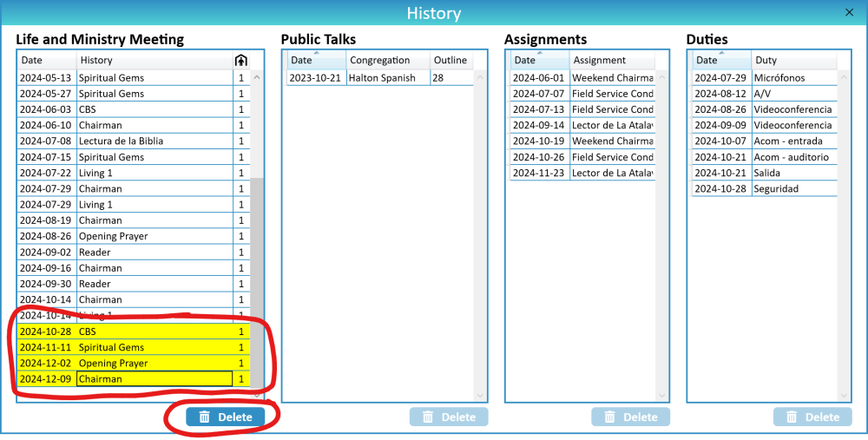The image size is (868, 440).
Task: Click the Delete button under Public Talks
Action: pyautogui.click(x=449, y=417)
